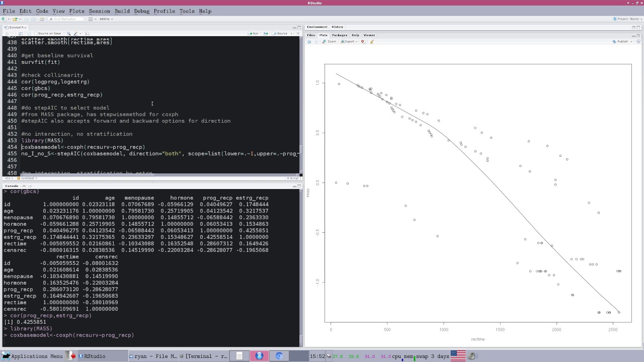Image resolution: width=644 pixels, height=362 pixels.
Task: Clear all plots with broom icon
Action: tap(372, 41)
